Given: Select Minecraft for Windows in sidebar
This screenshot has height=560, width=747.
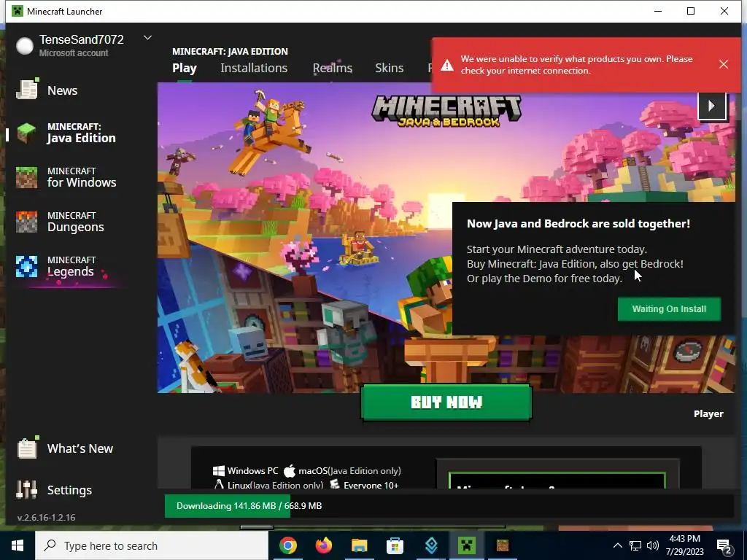Looking at the screenshot, I should coord(66,177).
